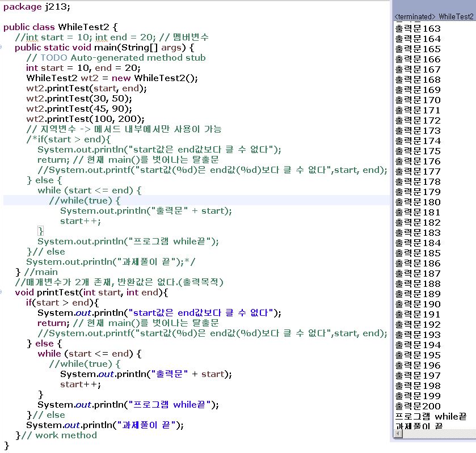Click console output line '출력문180'

[x=418, y=202]
